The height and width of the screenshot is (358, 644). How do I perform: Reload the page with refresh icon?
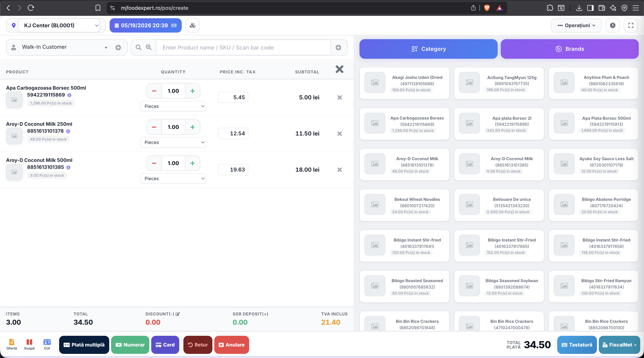tap(31, 8)
